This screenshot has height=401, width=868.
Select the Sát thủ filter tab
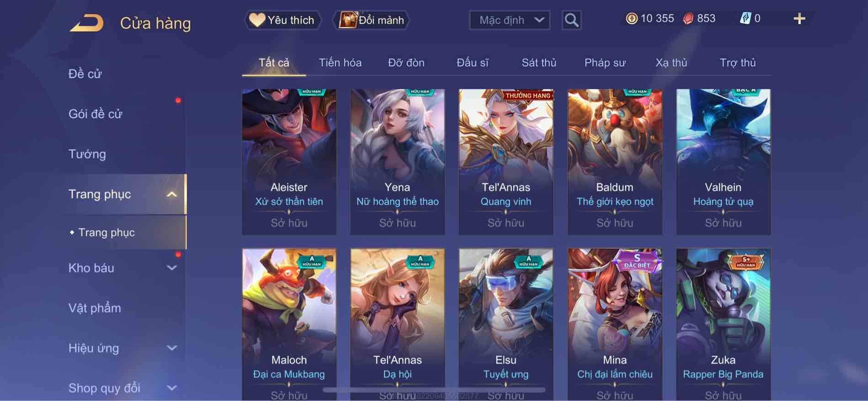[539, 63]
